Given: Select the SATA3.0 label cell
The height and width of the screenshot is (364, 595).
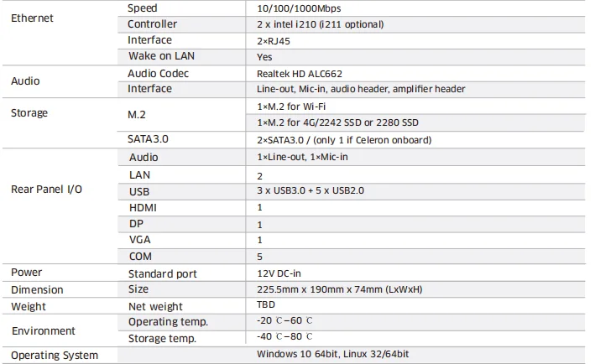Looking at the screenshot, I should (x=148, y=139).
